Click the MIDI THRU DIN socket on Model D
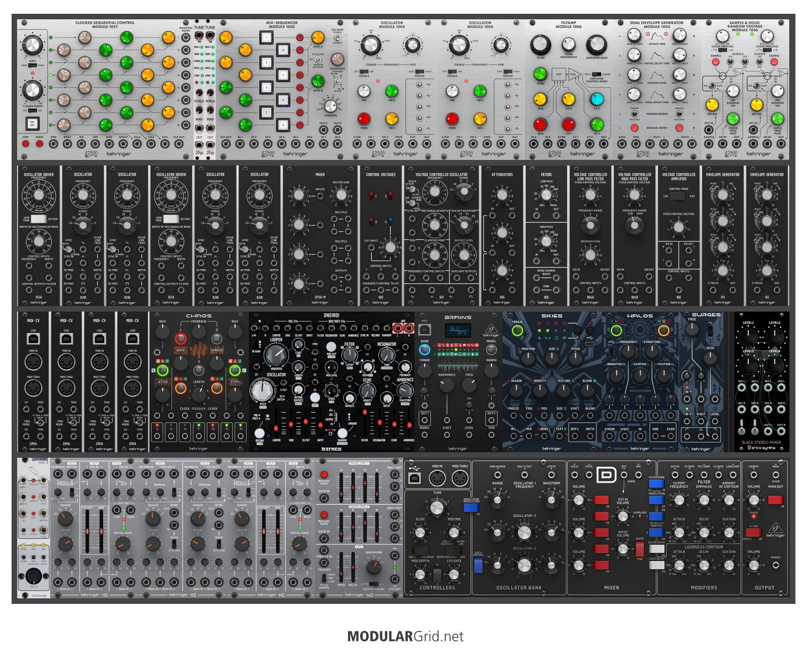The width and height of the screenshot is (812, 648). pos(460,478)
